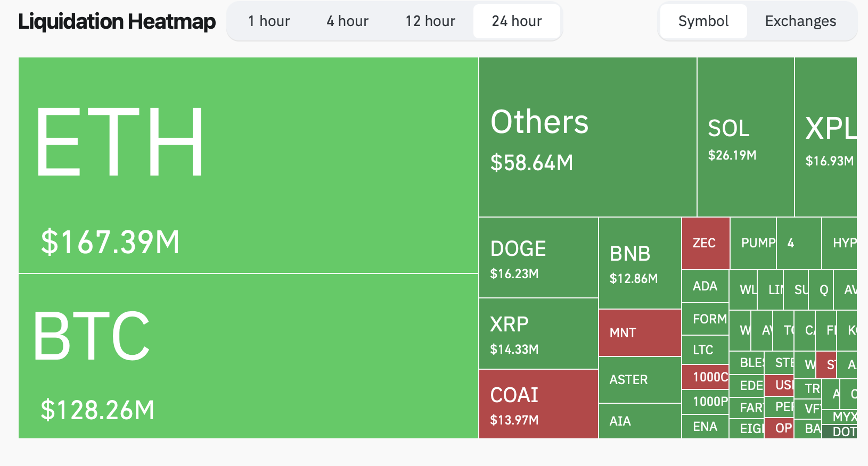Select the red COAI $13.97M tile

pos(538,404)
